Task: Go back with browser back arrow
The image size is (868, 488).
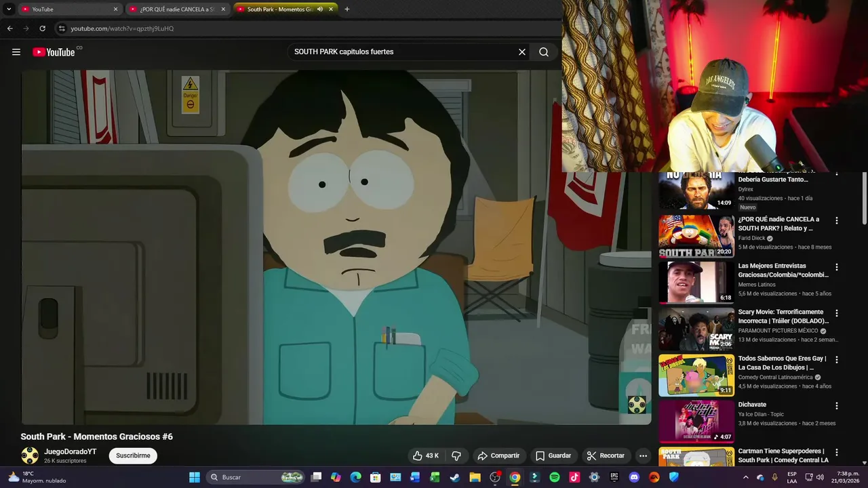Action: 9,28
